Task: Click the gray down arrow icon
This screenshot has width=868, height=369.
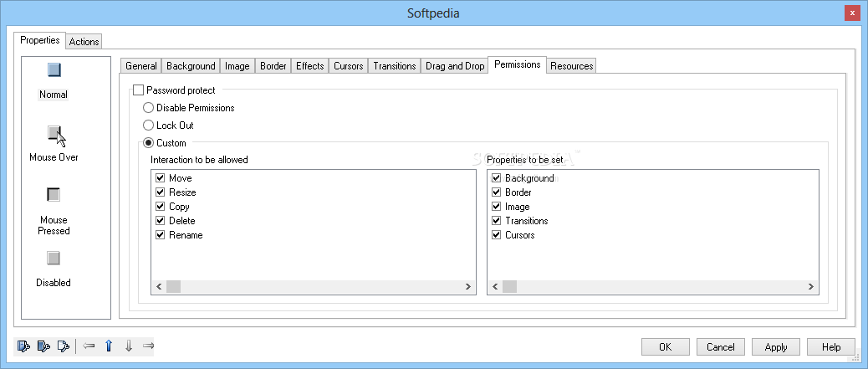Action: (129, 346)
